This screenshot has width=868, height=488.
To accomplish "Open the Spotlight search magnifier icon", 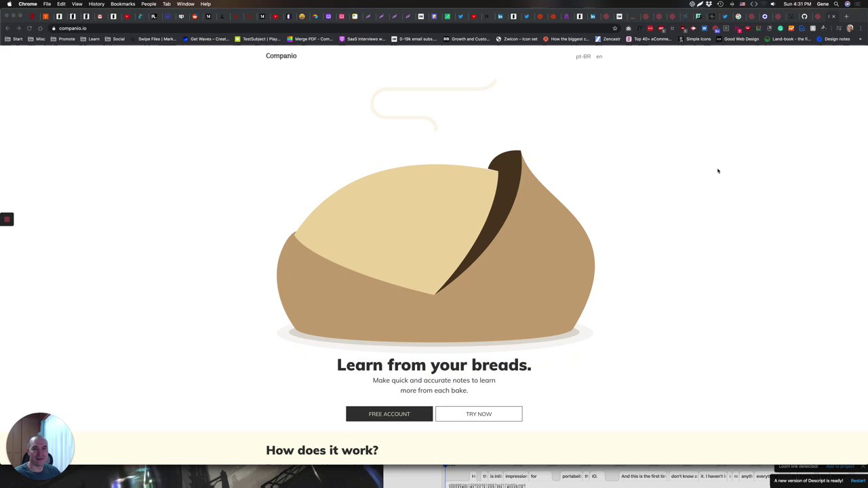I will (x=836, y=4).
